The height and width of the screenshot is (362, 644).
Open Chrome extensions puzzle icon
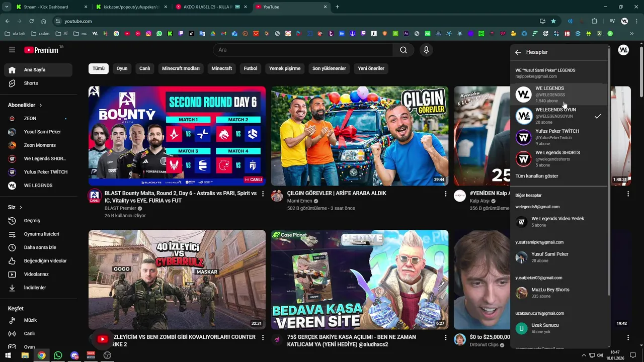click(595, 21)
